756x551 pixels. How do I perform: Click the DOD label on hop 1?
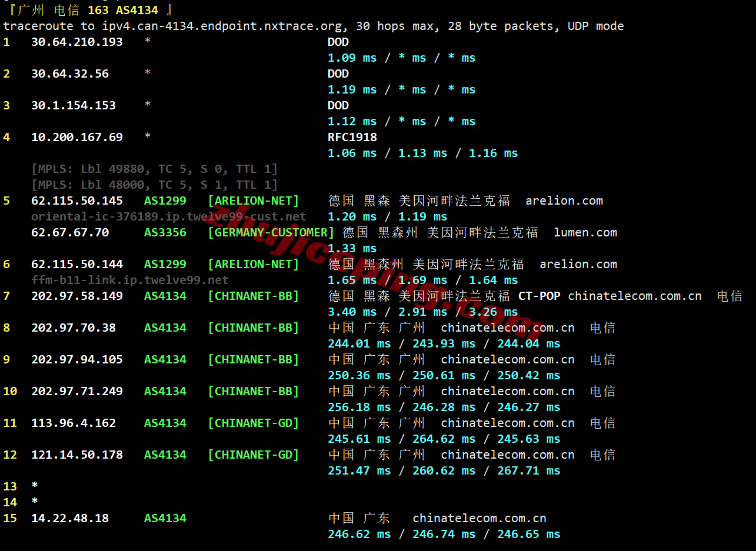(x=338, y=42)
